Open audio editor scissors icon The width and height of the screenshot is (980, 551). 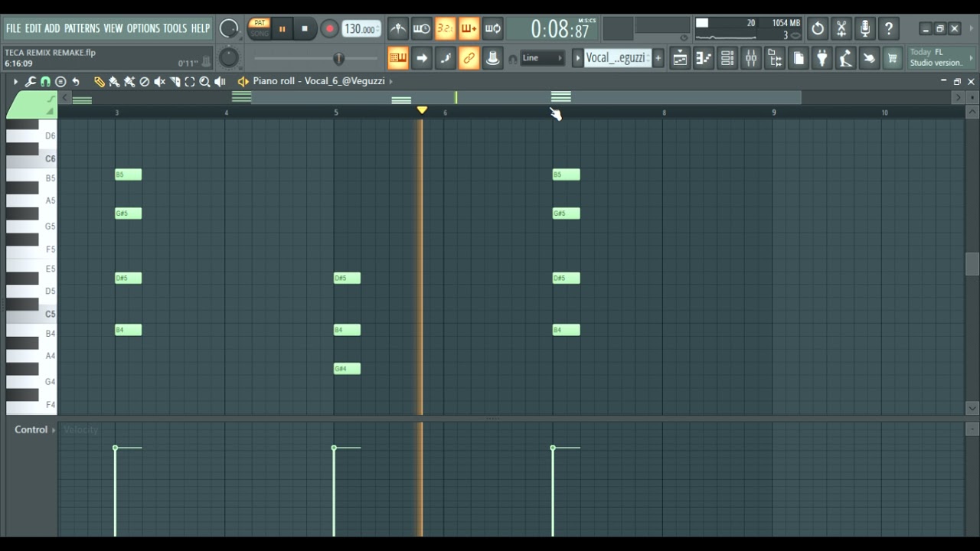tap(841, 29)
